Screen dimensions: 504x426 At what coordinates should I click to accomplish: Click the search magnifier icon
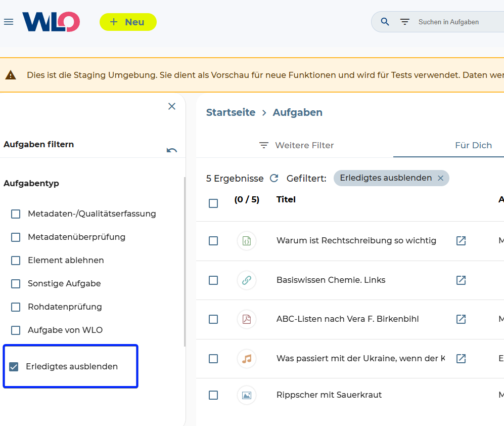[x=385, y=22]
